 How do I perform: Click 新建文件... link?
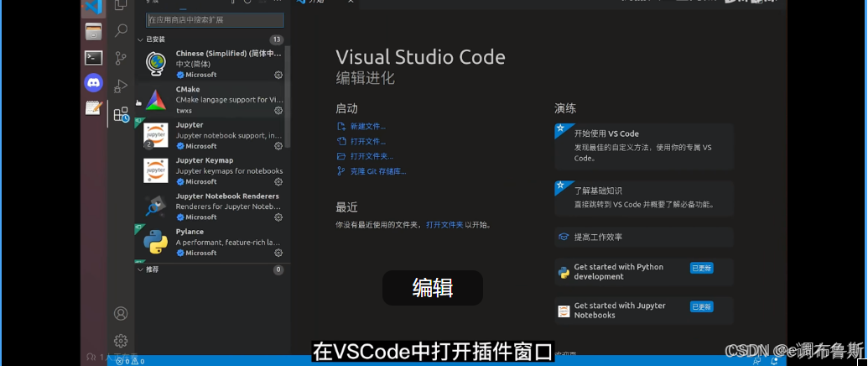[x=367, y=127]
